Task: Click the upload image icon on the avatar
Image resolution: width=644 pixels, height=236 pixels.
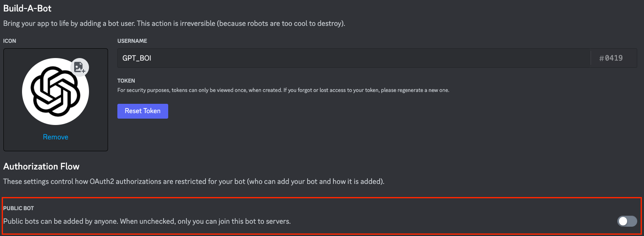Action: tap(79, 67)
